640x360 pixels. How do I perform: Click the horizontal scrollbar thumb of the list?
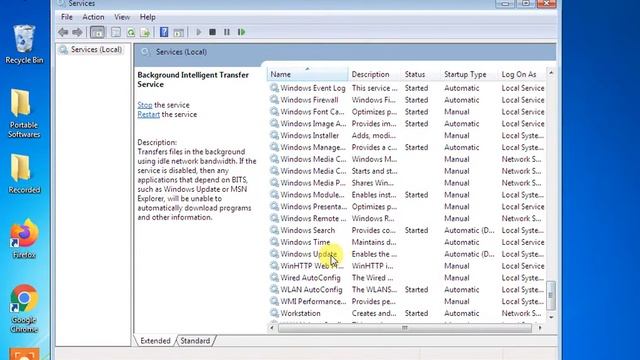coord(405,328)
